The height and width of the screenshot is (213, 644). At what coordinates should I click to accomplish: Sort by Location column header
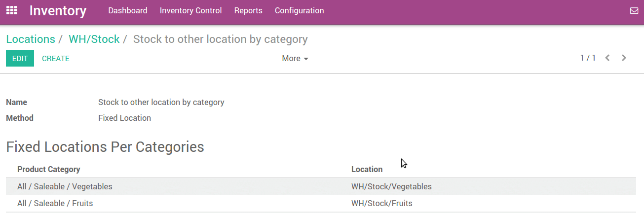point(367,169)
